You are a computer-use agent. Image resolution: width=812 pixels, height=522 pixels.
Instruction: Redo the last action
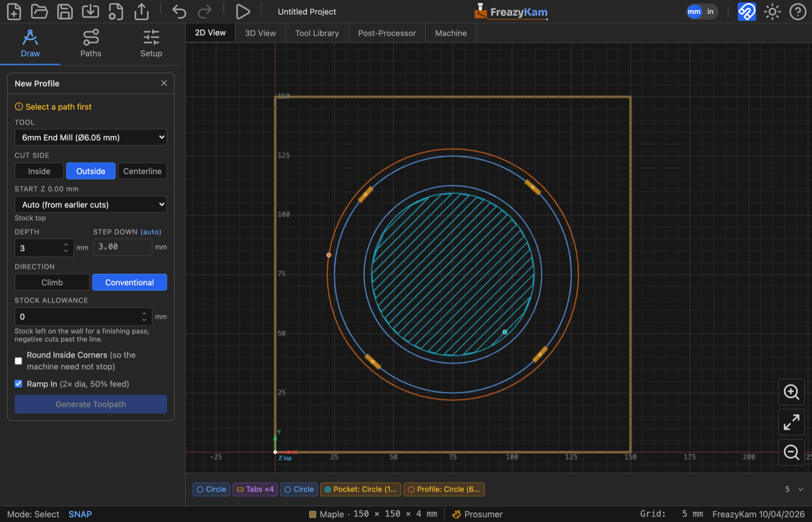point(205,12)
